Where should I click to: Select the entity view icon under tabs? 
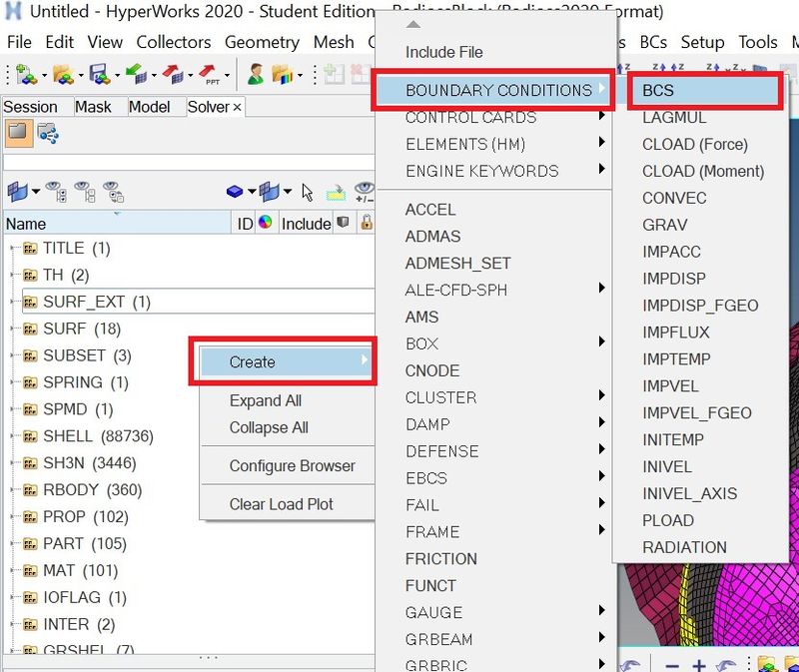(17, 132)
